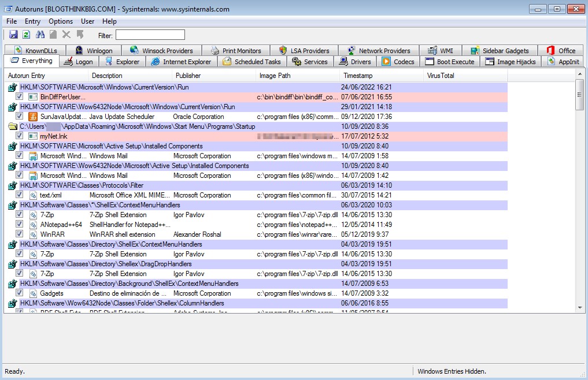Click inside the Filter text box
The width and height of the screenshot is (588, 380).
pyautogui.click(x=150, y=35)
